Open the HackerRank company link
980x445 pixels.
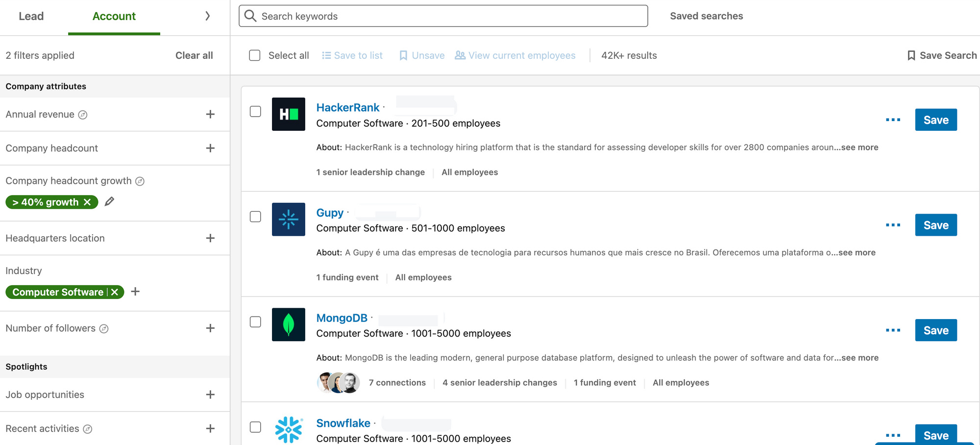tap(348, 107)
